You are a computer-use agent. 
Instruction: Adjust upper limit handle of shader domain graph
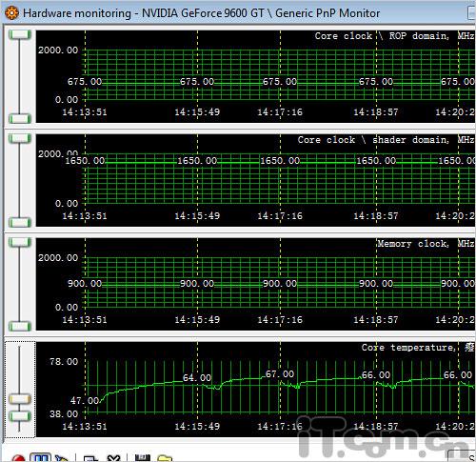20,138
